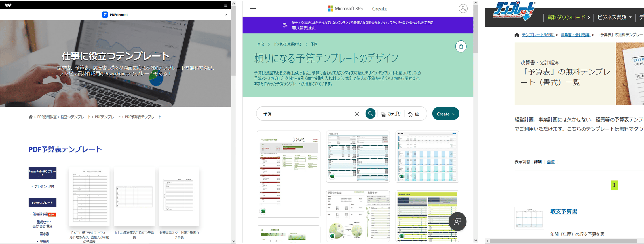Select PDFテンプレート sidebar heading
Image resolution: width=644 pixels, height=244 pixels.
click(x=43, y=203)
